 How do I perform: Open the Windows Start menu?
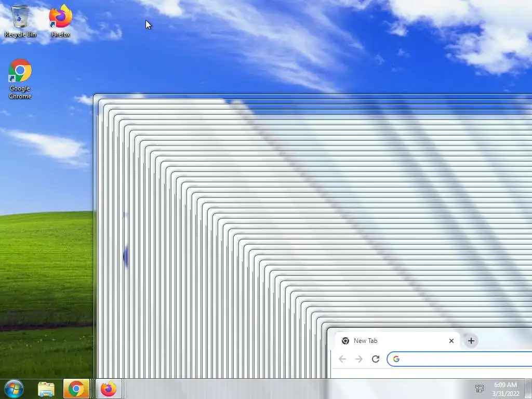14,389
